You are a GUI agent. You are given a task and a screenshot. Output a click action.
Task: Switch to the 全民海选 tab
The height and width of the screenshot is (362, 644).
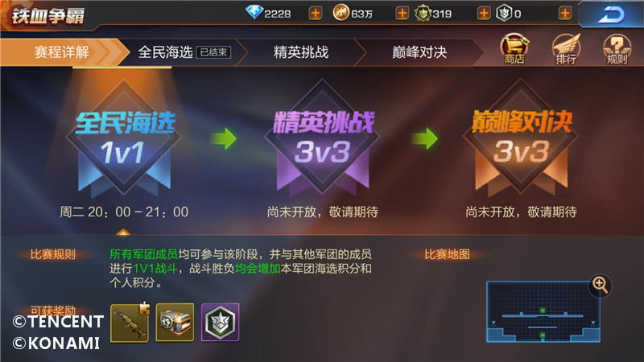pyautogui.click(x=184, y=52)
